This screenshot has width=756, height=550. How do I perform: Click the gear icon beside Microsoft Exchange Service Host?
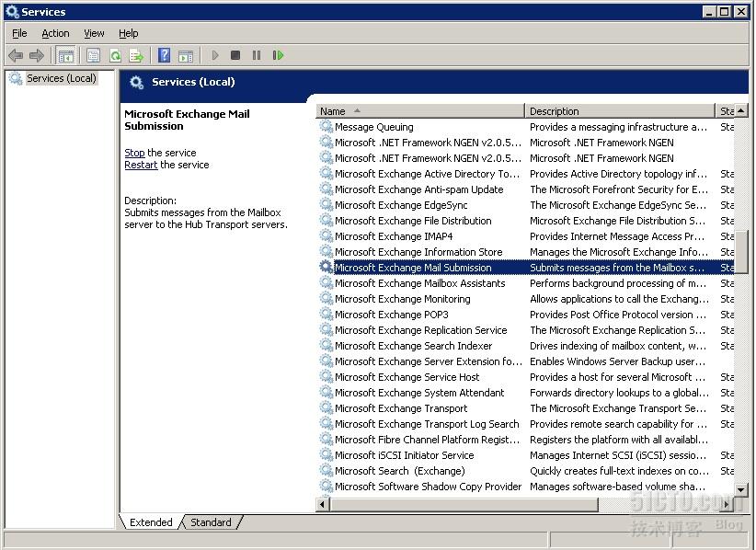pyautogui.click(x=326, y=377)
